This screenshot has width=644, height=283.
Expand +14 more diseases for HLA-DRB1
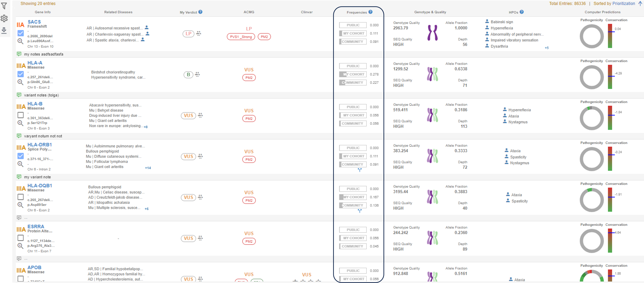pyautogui.click(x=148, y=168)
